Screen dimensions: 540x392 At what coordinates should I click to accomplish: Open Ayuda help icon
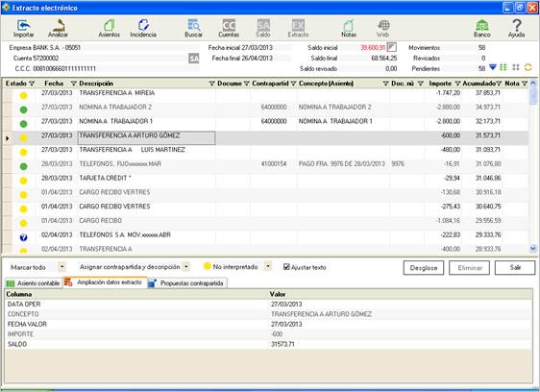coord(516,28)
